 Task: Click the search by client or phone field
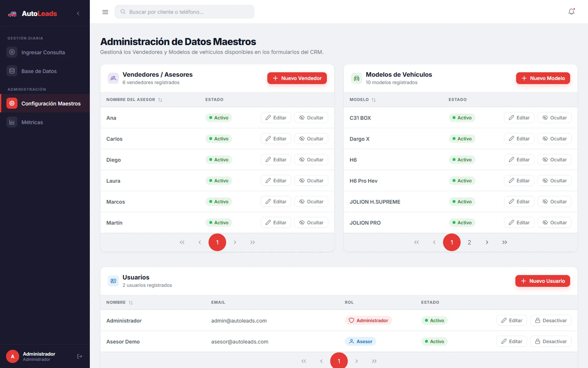pos(184,12)
